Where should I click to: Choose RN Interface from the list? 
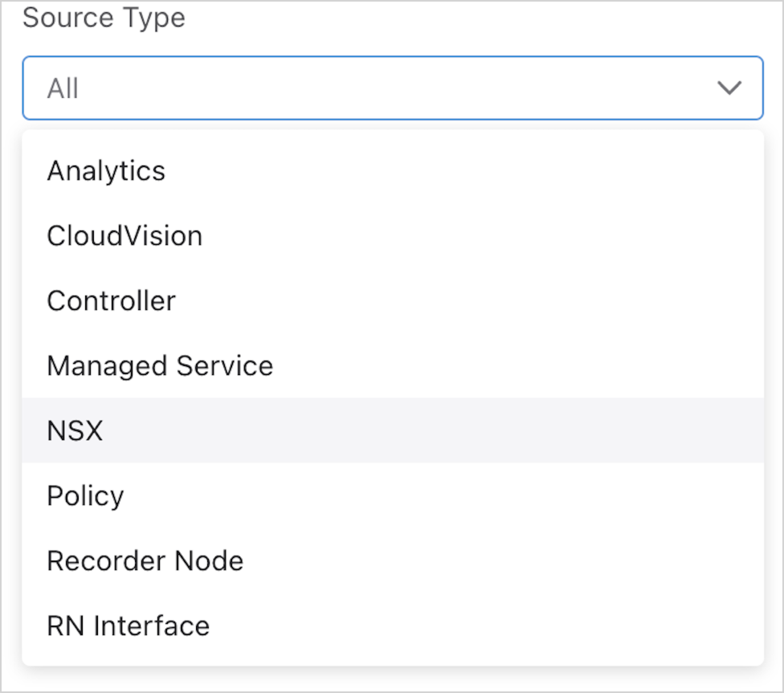(x=128, y=626)
